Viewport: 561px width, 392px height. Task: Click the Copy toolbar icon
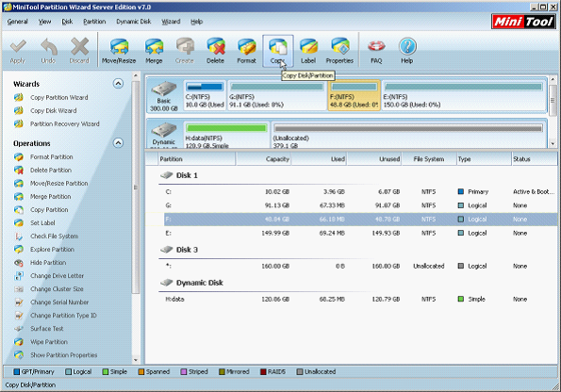click(x=277, y=51)
